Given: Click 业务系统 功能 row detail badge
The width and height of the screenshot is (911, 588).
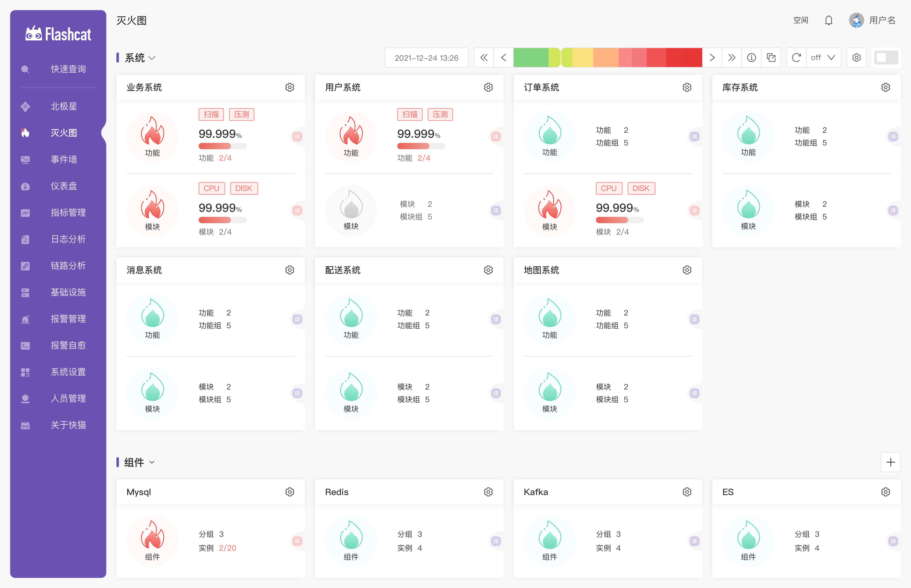Looking at the screenshot, I should coord(297,137).
